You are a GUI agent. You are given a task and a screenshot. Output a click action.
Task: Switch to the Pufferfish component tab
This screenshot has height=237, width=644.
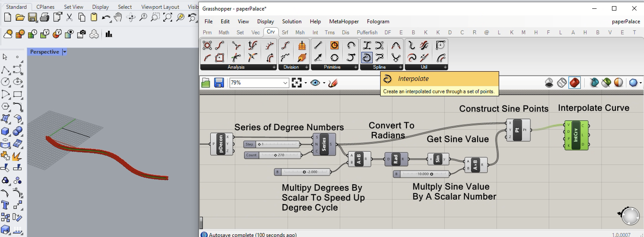point(367,33)
